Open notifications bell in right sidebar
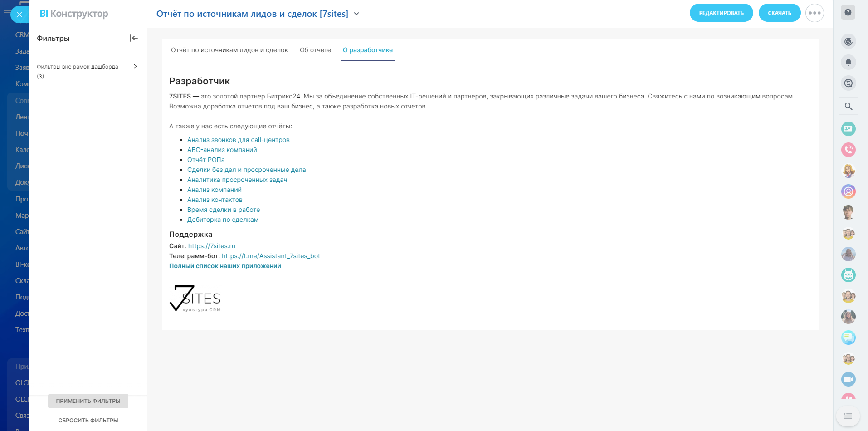Viewport: 868px width, 431px height. (848, 62)
